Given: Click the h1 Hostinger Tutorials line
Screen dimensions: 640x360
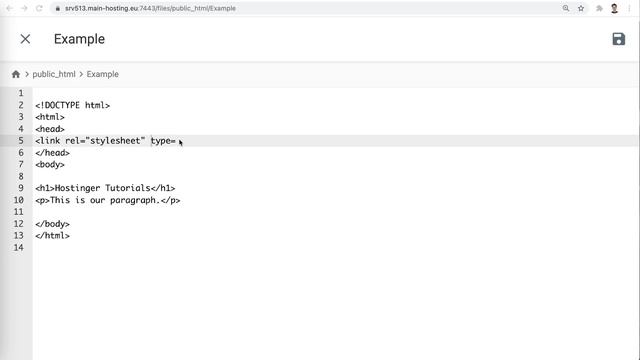Looking at the screenshot, I should 105,188.
